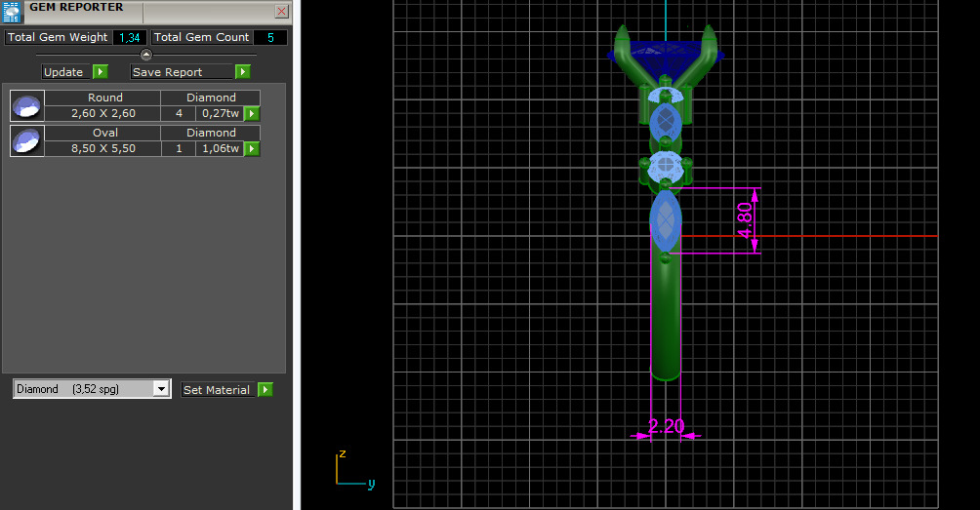Open the Diamond (3,52 spg) material dropdown
Viewport: 980px width, 510px height.
[92, 389]
